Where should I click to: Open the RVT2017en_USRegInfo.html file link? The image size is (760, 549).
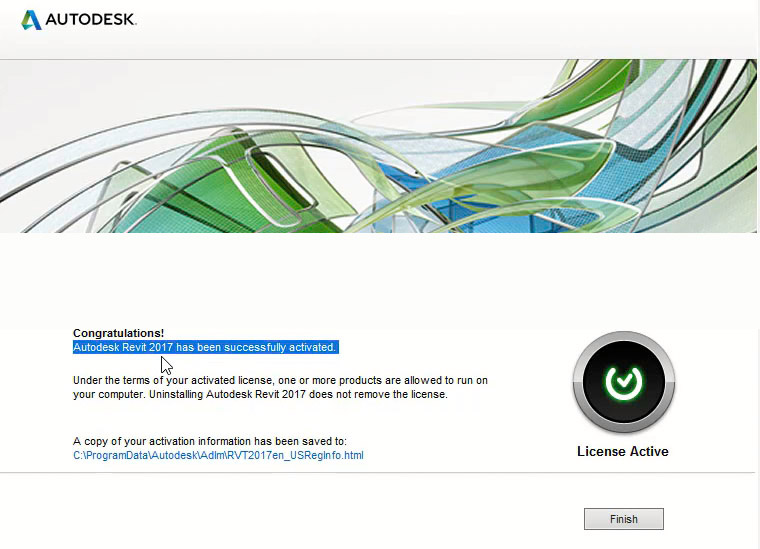[218, 455]
